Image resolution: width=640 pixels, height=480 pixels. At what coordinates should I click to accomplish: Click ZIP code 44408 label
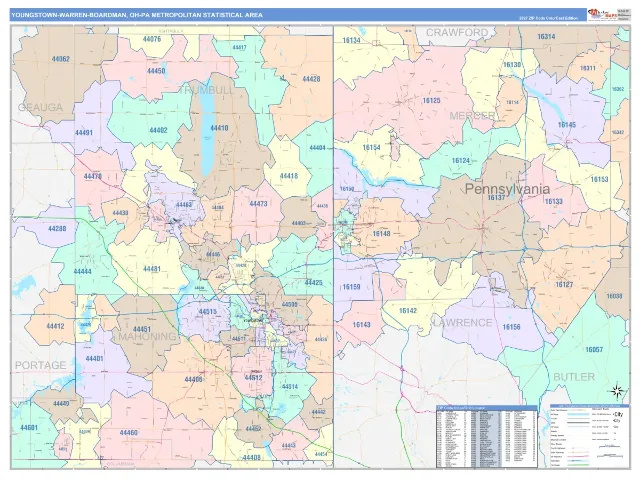(x=251, y=458)
